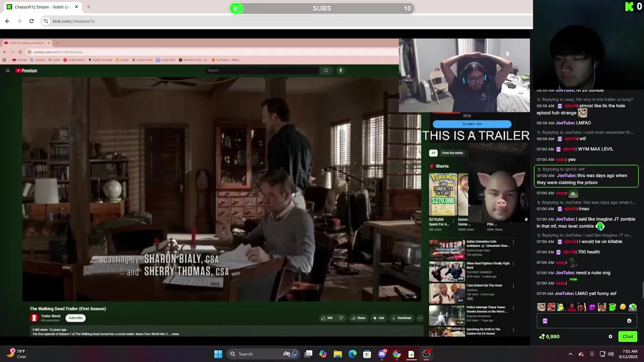Like the video with 39K likes
The height and width of the screenshot is (362, 644).
327,318
